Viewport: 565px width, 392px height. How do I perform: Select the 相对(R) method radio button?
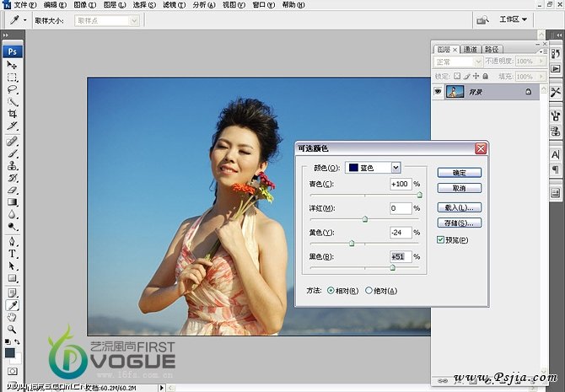pos(330,291)
